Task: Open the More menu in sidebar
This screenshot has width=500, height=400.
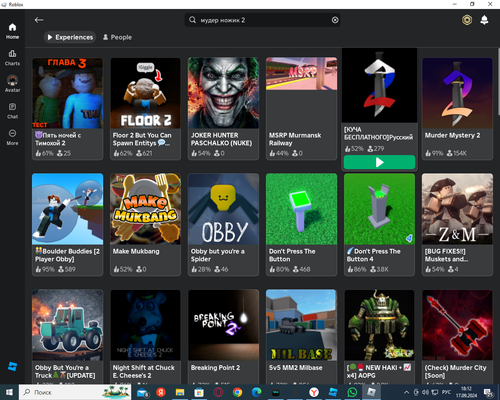Action: pos(12,137)
